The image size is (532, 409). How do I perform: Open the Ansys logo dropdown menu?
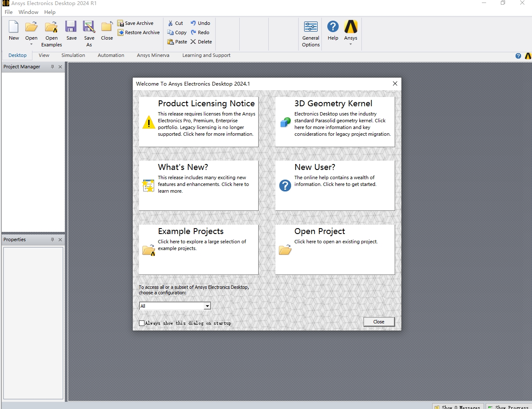[350, 44]
